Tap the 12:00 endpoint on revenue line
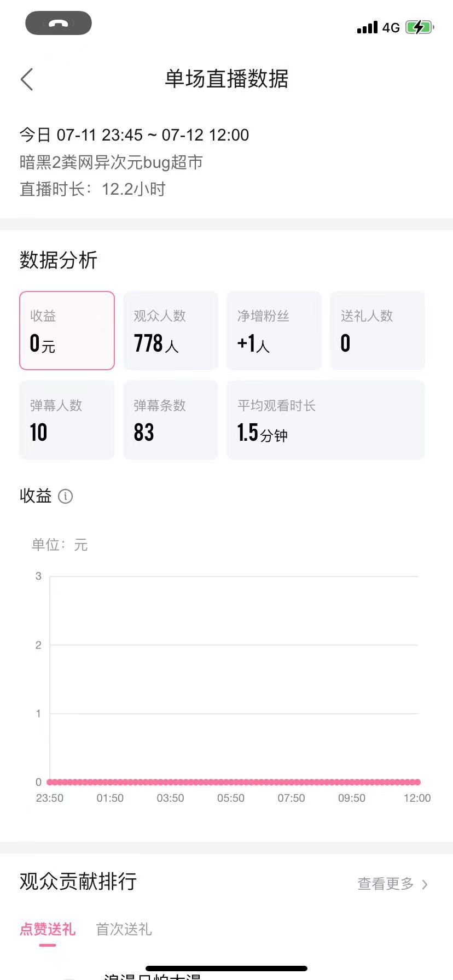The width and height of the screenshot is (453, 980). click(417, 782)
